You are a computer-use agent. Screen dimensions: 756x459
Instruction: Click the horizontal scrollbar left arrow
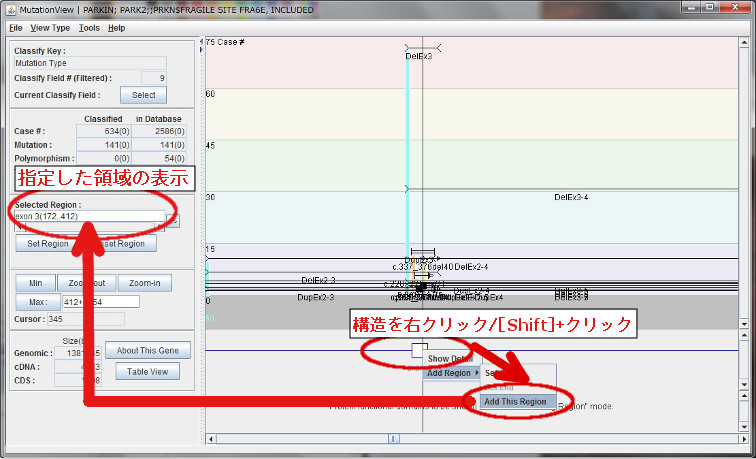point(211,438)
